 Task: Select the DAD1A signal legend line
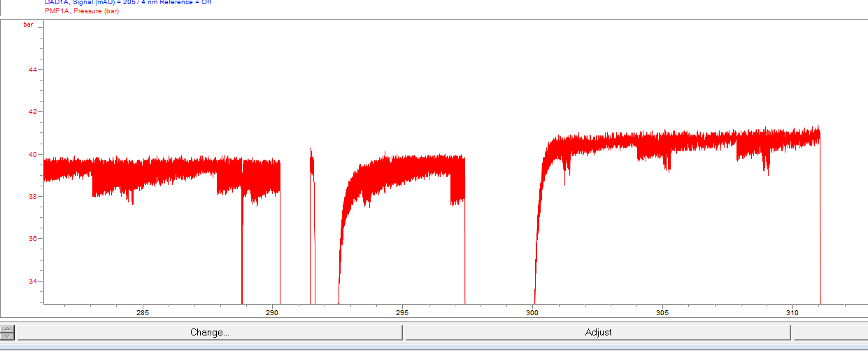[x=128, y=2]
